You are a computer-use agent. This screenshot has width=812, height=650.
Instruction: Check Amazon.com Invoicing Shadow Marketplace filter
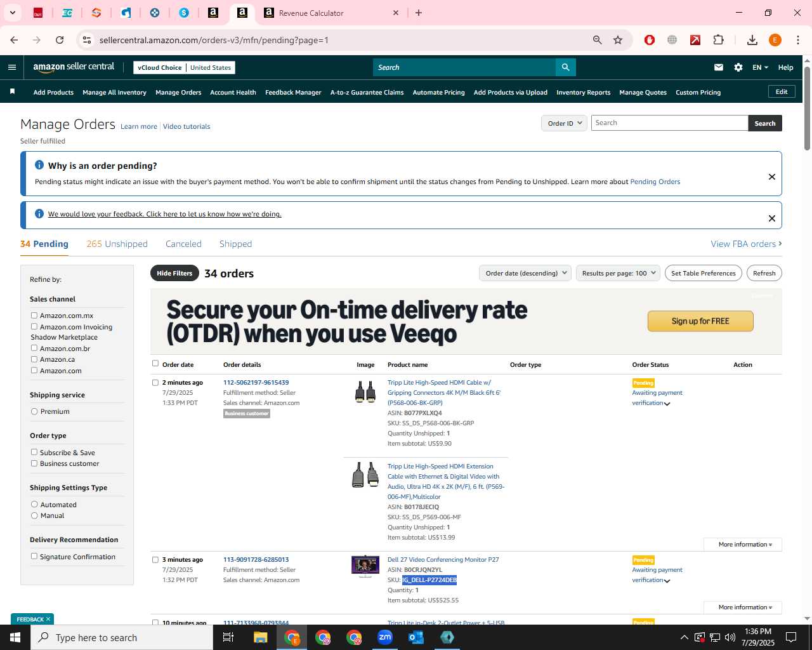tap(34, 326)
